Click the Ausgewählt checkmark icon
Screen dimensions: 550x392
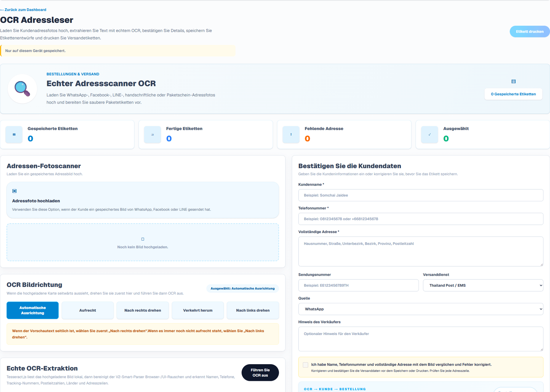coord(429,135)
